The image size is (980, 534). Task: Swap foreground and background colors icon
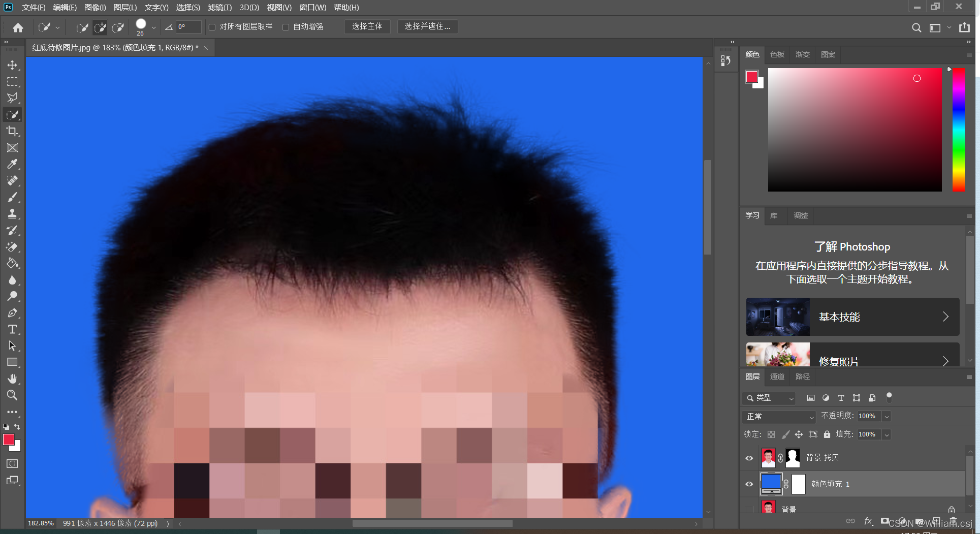[17, 427]
